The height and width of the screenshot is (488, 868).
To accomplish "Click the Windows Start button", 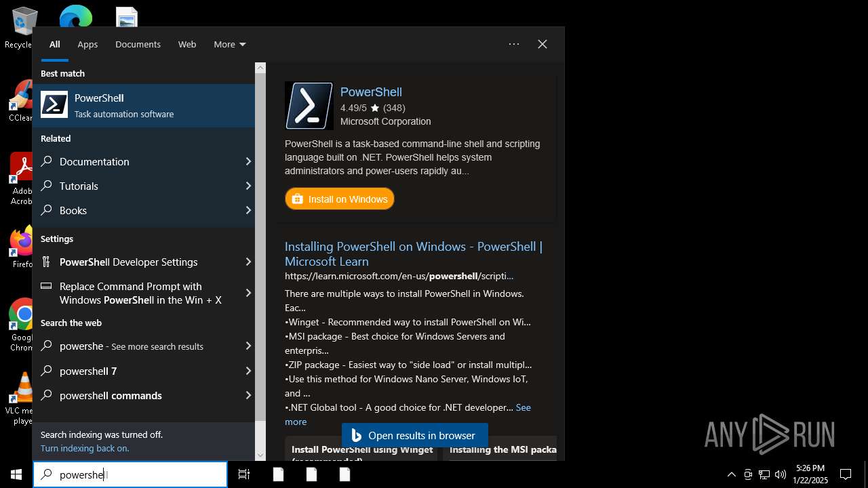I will tap(16, 474).
